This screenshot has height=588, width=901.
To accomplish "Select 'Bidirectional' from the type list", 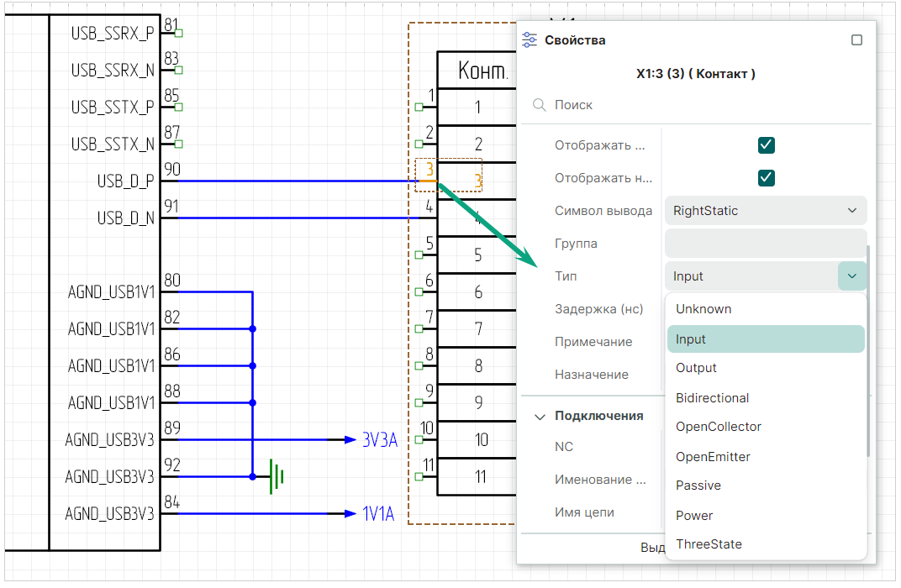I will 712,398.
